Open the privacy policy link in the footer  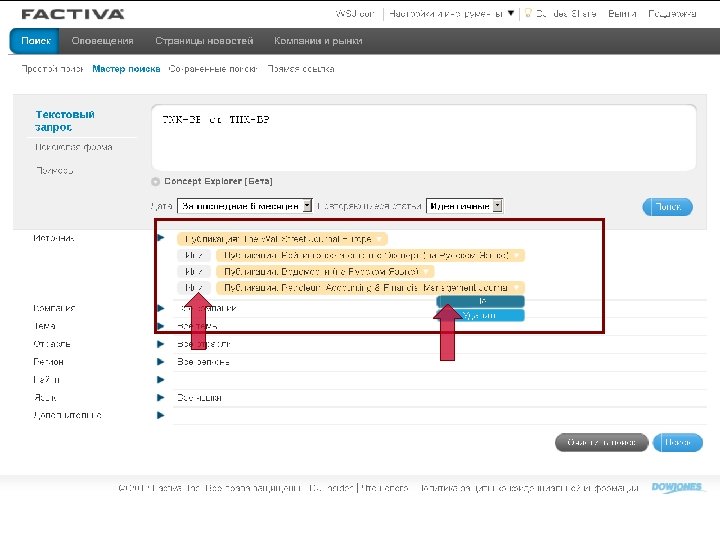pos(529,488)
